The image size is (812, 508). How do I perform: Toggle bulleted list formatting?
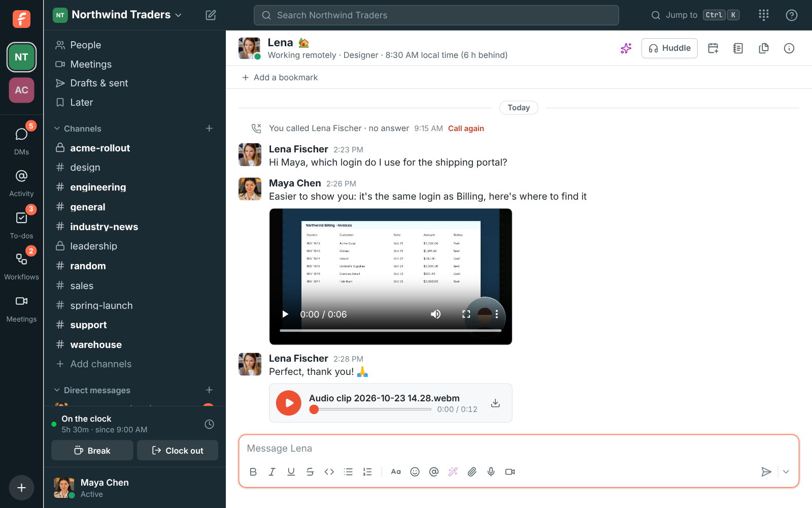tap(348, 472)
